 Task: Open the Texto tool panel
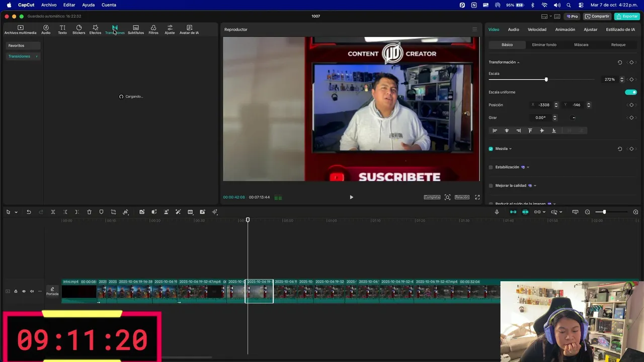pos(62,30)
